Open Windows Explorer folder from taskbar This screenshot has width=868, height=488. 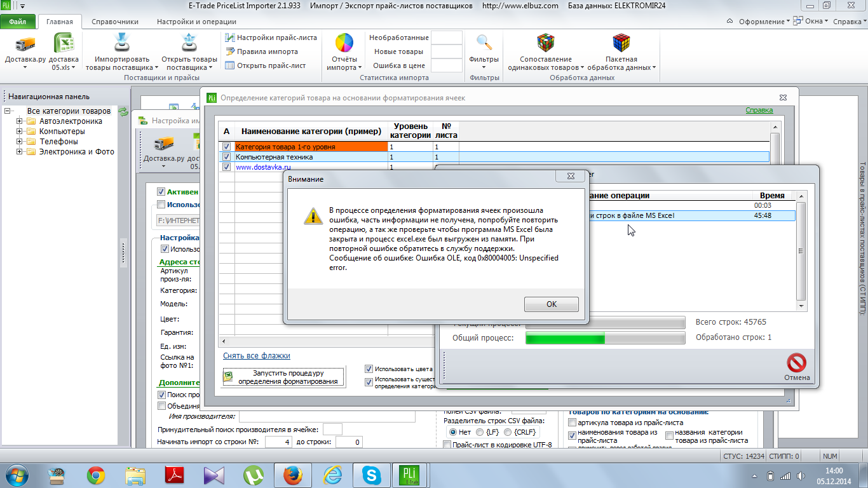[135, 475]
